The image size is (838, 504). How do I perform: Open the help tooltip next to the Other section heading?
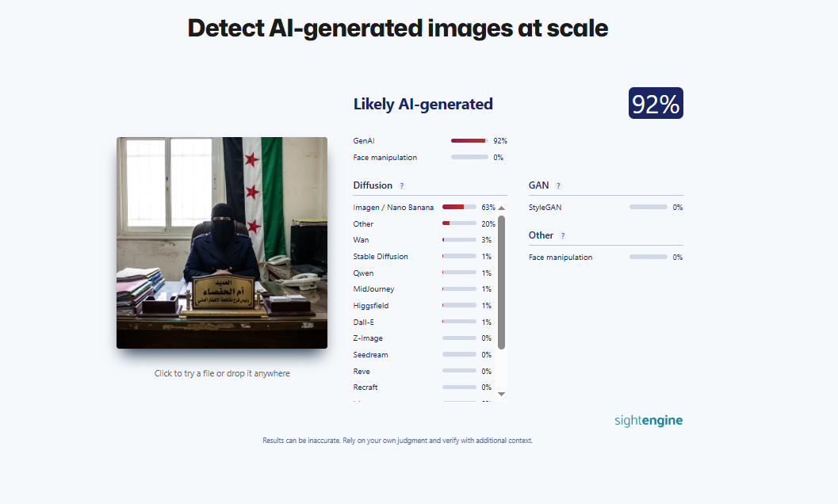point(563,235)
